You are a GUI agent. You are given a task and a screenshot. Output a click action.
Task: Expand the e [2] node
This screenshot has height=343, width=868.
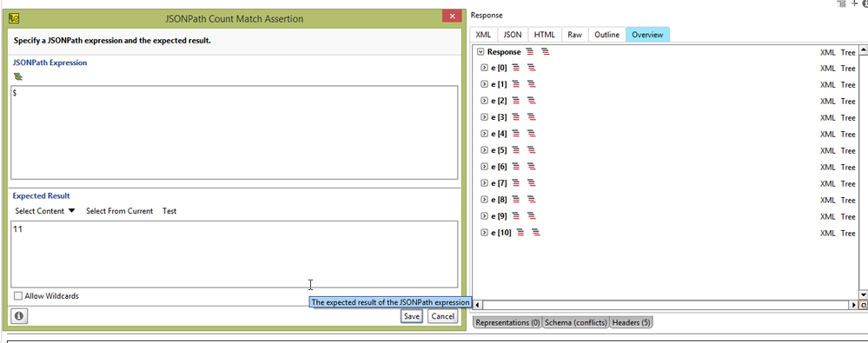(484, 102)
